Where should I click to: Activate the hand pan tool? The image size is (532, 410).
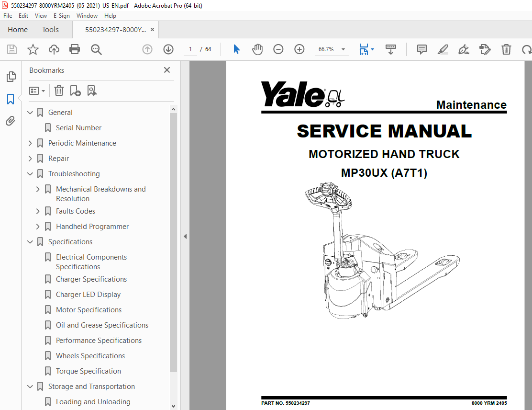[x=257, y=50]
